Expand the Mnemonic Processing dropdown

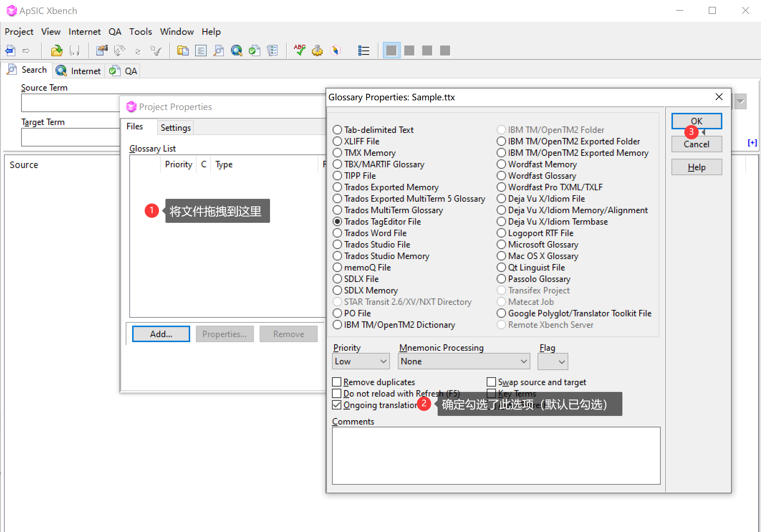point(464,361)
